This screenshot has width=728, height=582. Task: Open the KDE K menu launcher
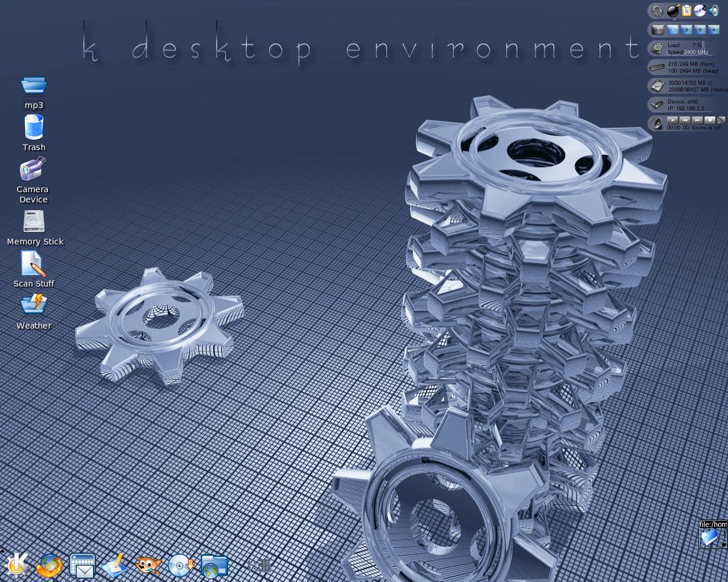(17, 565)
